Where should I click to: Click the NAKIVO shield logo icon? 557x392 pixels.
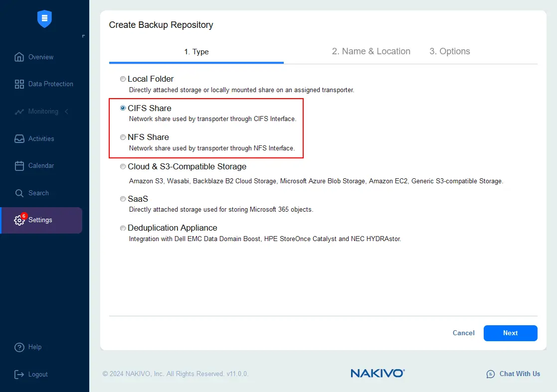(x=44, y=18)
